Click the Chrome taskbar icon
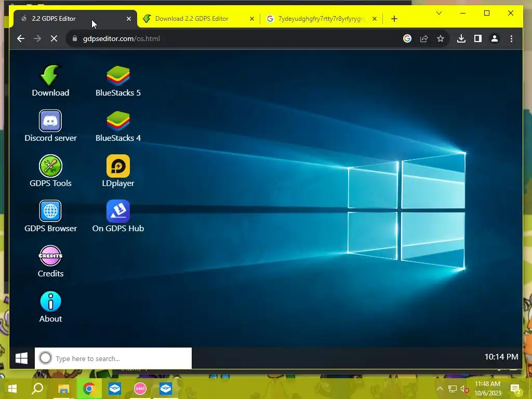Viewport: 532px width, 399px height. pos(89,389)
